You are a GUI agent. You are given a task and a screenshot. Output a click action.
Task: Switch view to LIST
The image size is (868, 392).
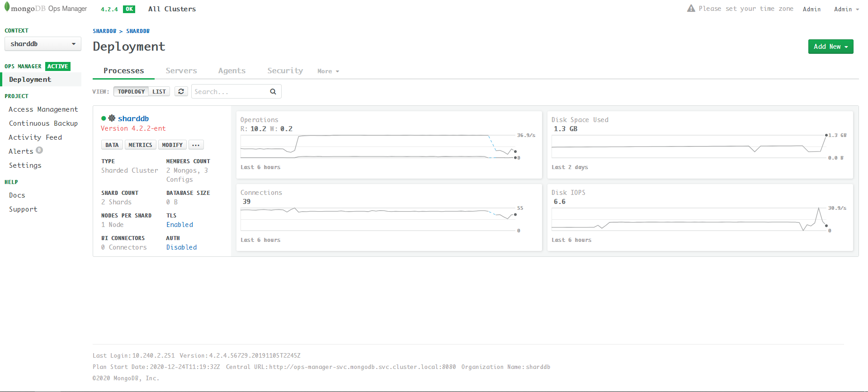point(159,91)
